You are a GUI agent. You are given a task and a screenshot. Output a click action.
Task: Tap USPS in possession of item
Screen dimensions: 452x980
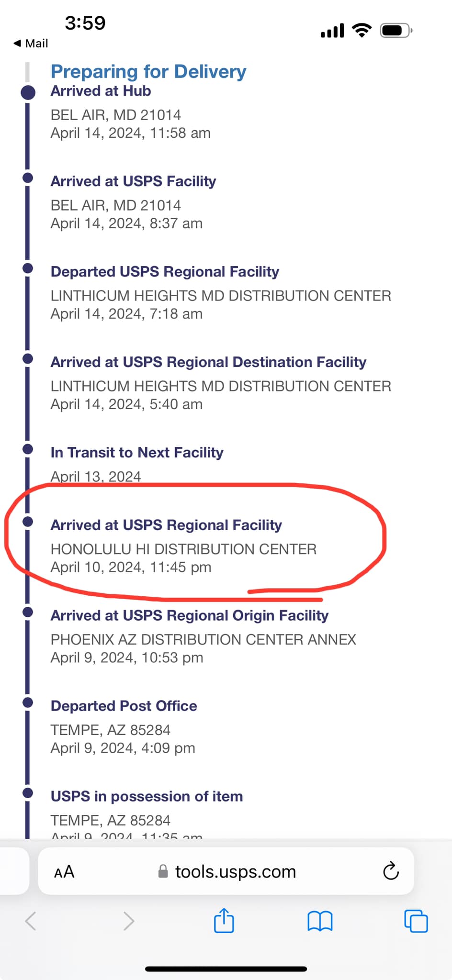click(x=147, y=796)
